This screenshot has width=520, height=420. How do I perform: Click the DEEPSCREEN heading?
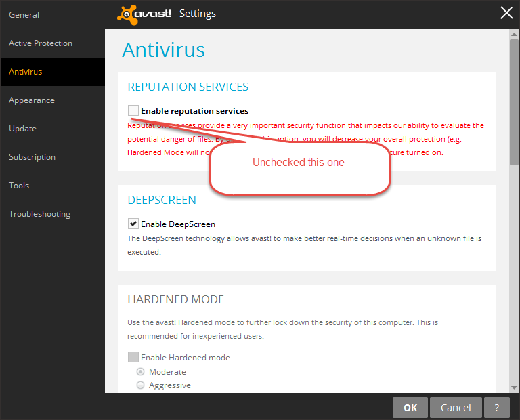tap(162, 200)
